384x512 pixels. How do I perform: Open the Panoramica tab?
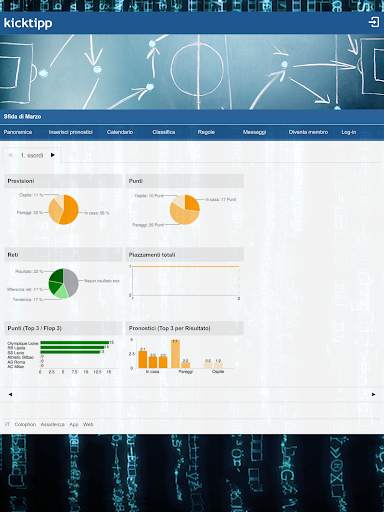(18, 132)
